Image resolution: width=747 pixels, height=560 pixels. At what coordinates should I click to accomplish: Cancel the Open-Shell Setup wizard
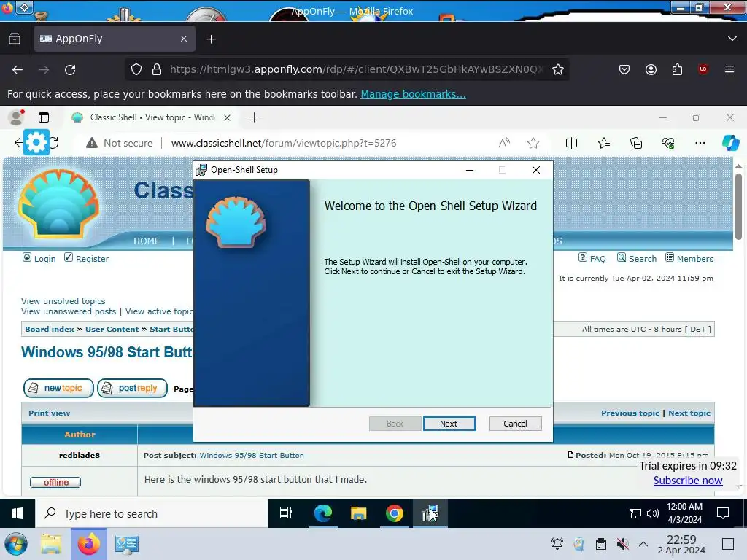click(515, 424)
